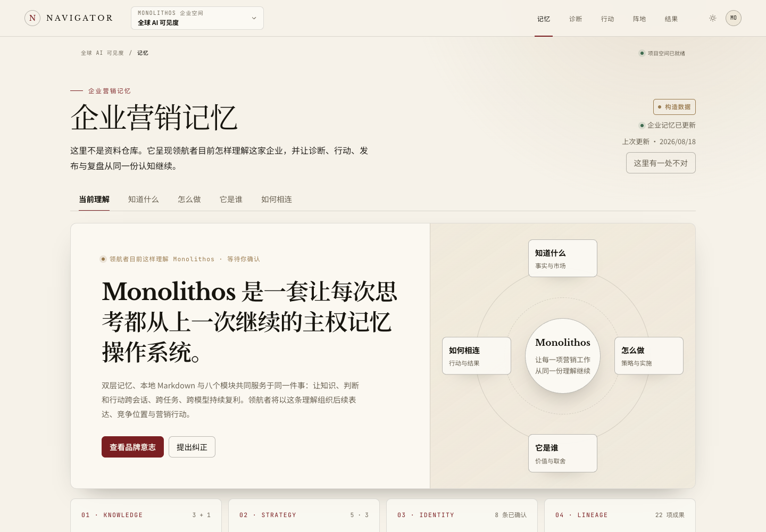Screen dimensions: 766x532
Task: Click the 全球 AI 可见度 breadcrumb link
Action: 102,53
